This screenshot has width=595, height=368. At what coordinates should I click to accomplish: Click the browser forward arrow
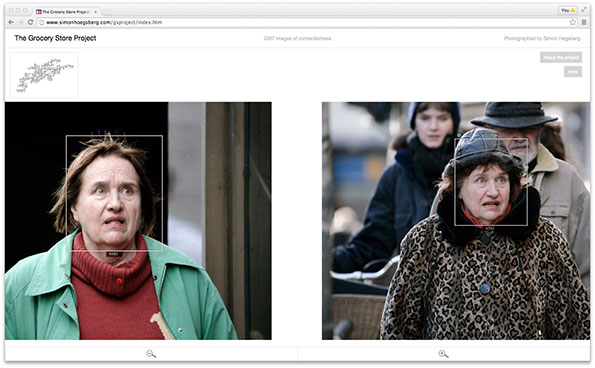(x=21, y=22)
